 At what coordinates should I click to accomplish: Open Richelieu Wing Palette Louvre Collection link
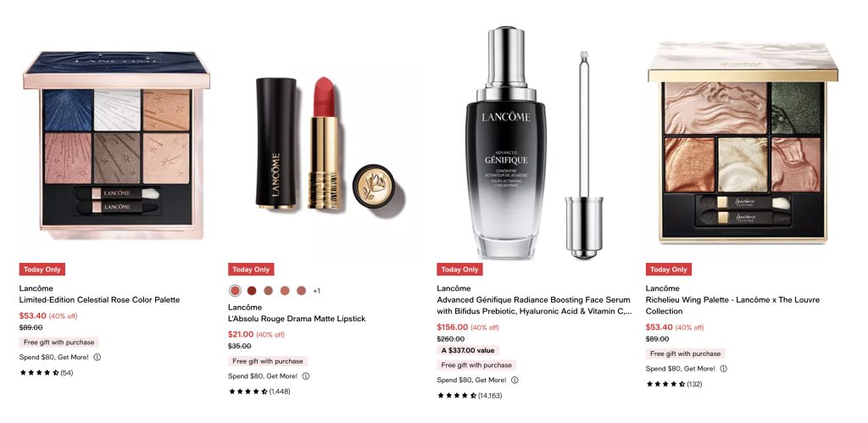click(732, 306)
